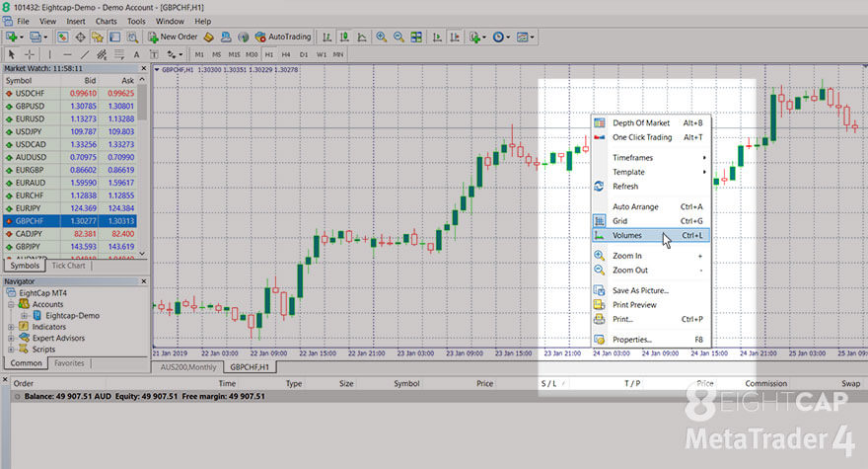Switch to the D1 timeframe
Image resolution: width=868 pixels, height=469 pixels.
click(x=304, y=54)
